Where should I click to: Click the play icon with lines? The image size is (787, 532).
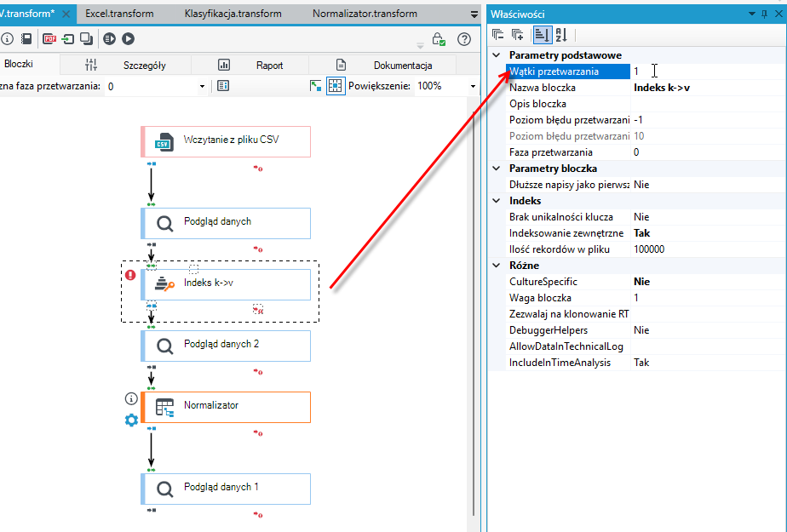[x=109, y=39]
